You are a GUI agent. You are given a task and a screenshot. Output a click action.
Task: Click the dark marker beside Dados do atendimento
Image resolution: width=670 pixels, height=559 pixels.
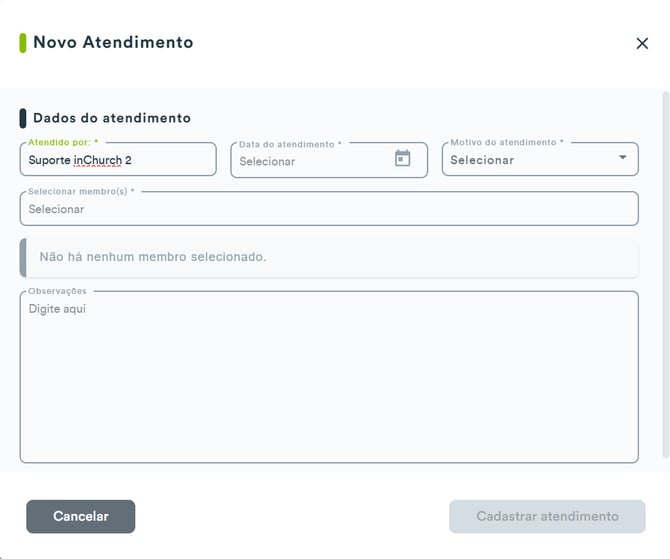[x=23, y=118]
